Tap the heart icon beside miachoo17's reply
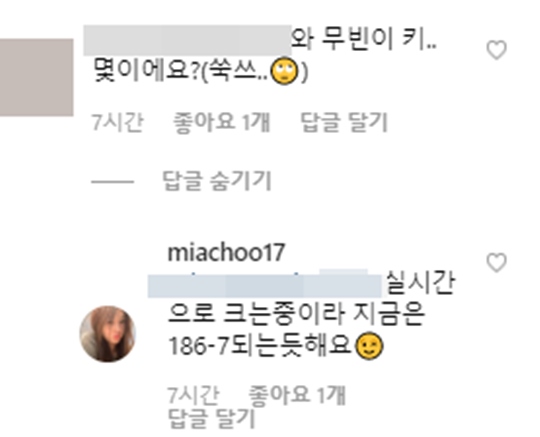This screenshot has height=437, width=540. point(496,263)
